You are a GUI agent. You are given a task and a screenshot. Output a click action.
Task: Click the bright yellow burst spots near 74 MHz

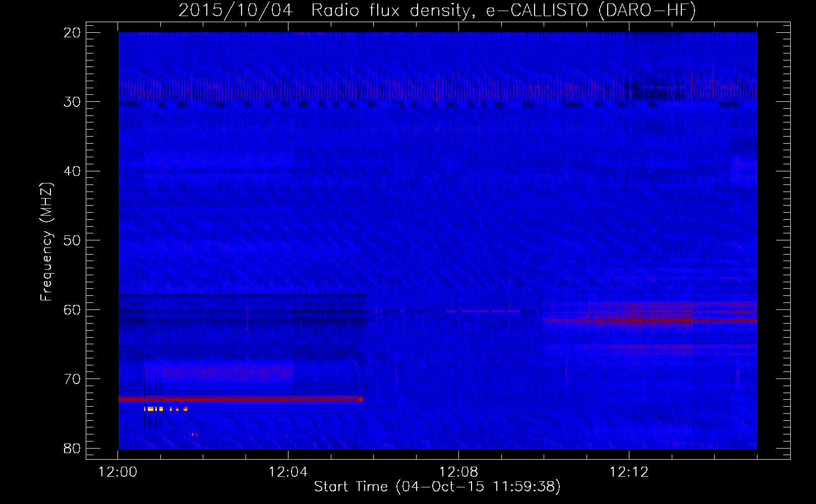[x=165, y=409]
